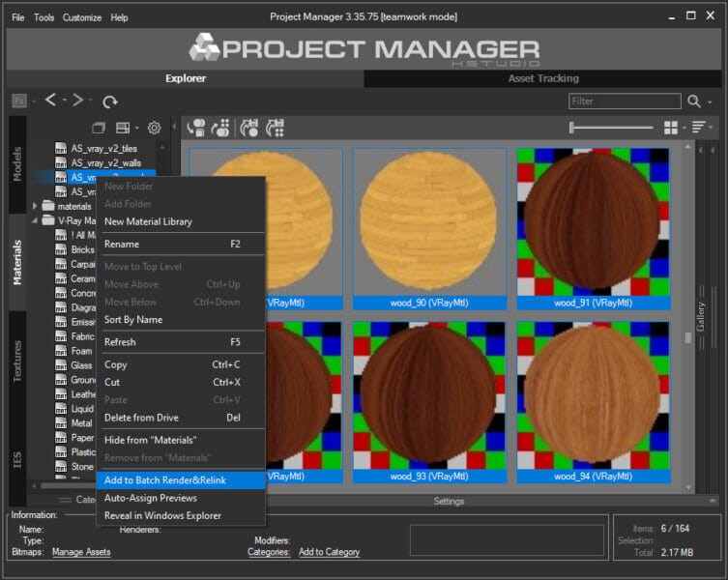Image resolution: width=728 pixels, height=580 pixels.
Task: Open tree settings gear icon
Action: (154, 128)
